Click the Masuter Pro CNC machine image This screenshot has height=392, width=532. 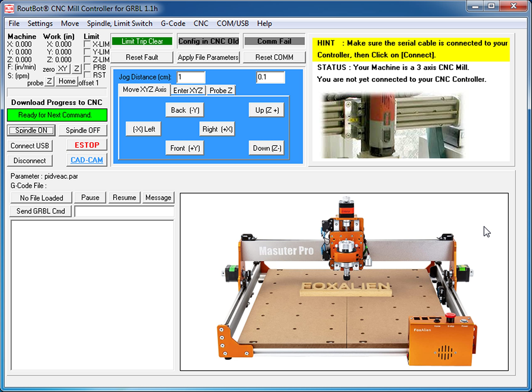[344, 282]
